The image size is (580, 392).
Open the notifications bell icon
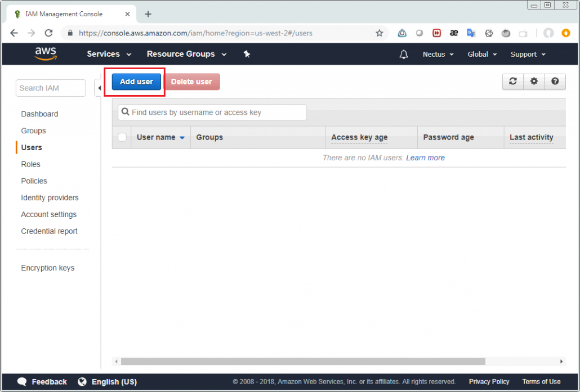click(404, 54)
